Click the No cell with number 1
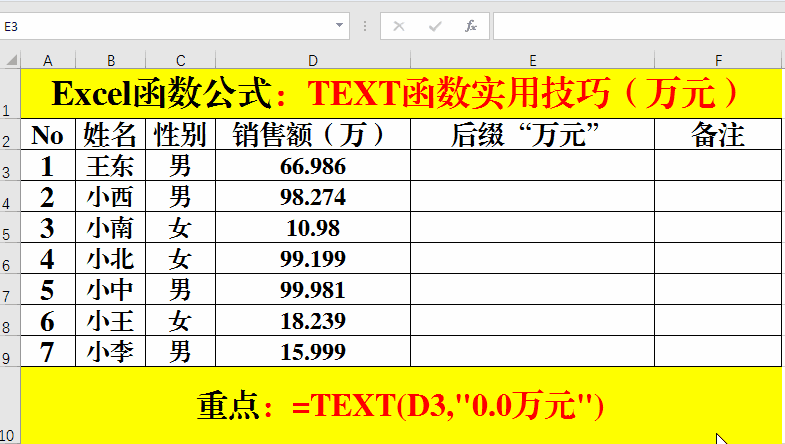Viewport: 785px width, 444px height. pos(48,165)
